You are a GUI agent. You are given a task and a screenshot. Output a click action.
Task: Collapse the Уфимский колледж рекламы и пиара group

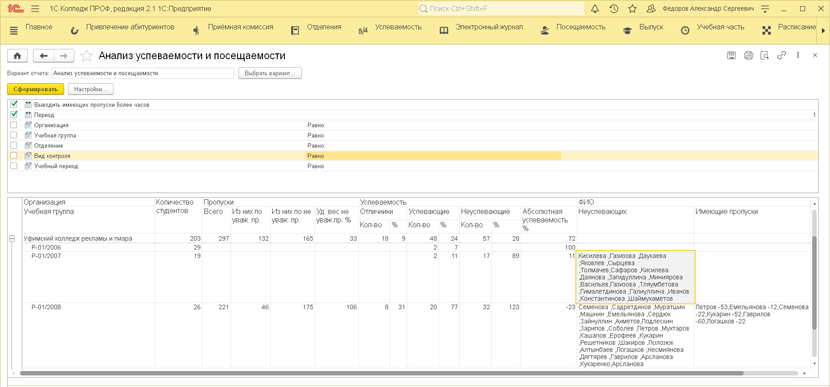[12, 239]
